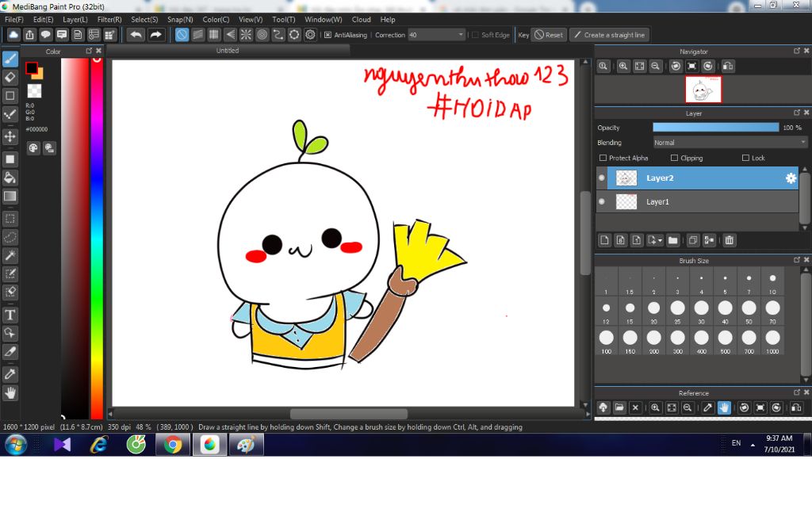The width and height of the screenshot is (812, 524).
Task: Hide Layer2 using its visibility dot
Action: [602, 178]
